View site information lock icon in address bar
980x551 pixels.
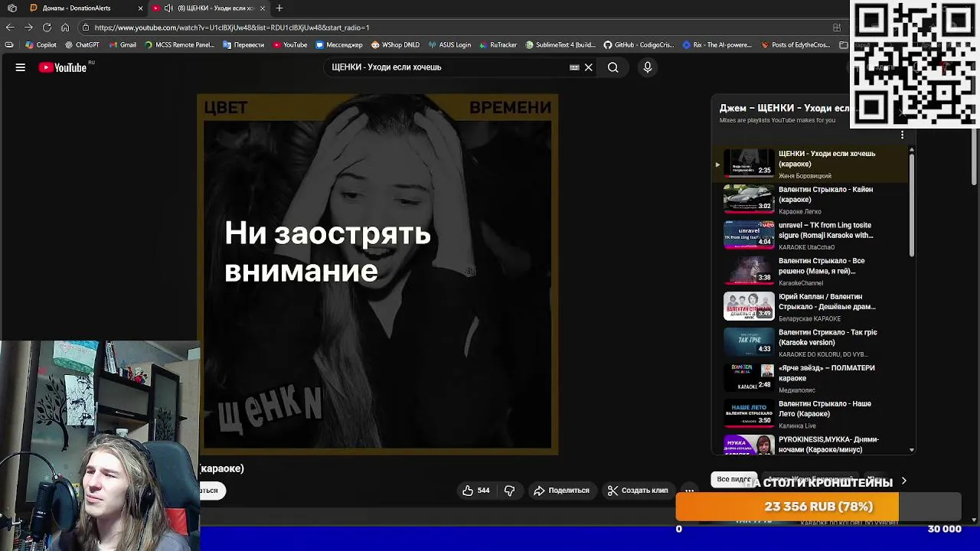pyautogui.click(x=86, y=28)
